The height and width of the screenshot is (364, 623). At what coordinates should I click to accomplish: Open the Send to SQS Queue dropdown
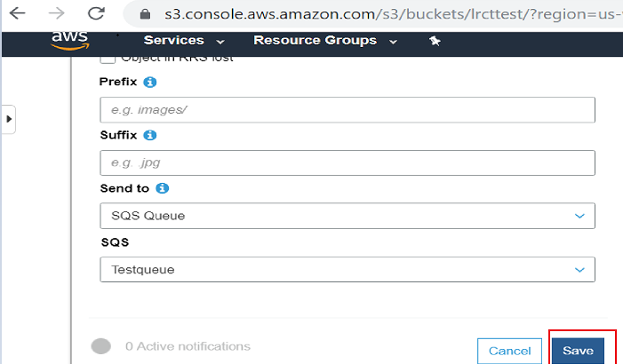347,216
